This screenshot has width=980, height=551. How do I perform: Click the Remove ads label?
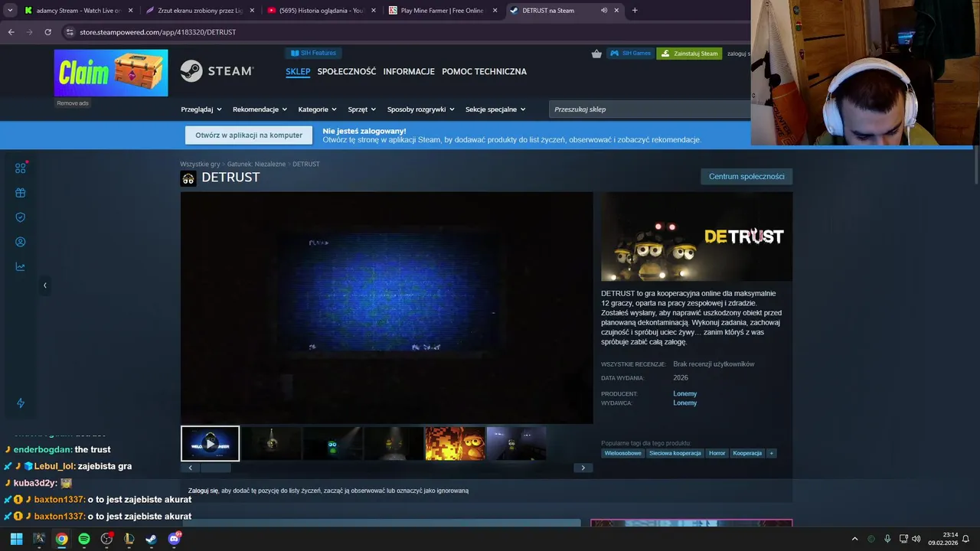point(73,103)
